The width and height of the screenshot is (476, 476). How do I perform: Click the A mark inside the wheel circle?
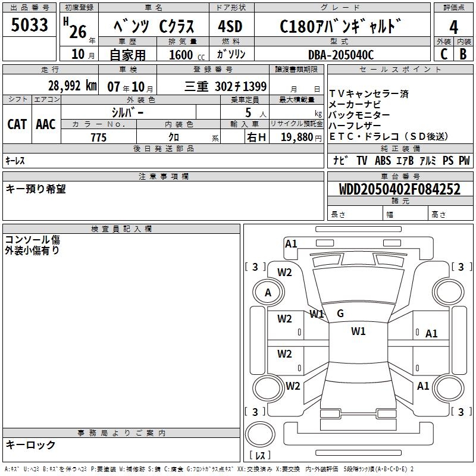tap(268, 293)
